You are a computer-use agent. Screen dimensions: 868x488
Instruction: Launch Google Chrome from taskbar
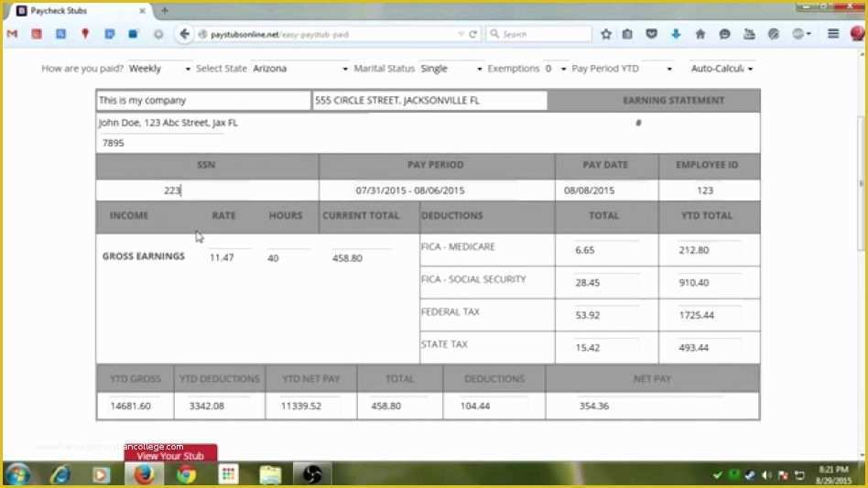[186, 474]
